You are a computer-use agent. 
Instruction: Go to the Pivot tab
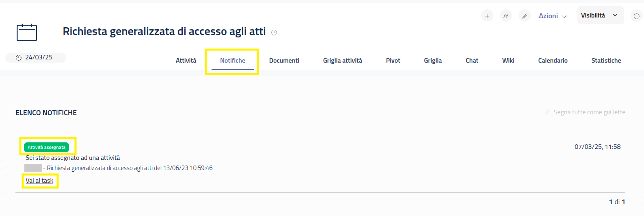(393, 61)
